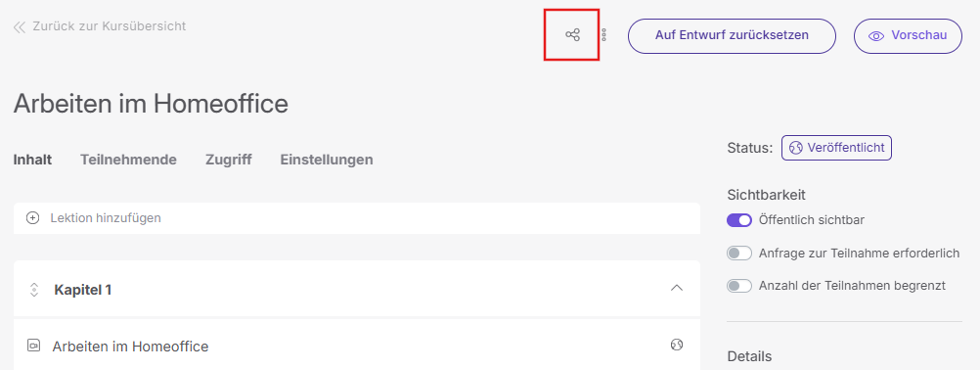Click Auf Entwurf zurücksetzen button

click(x=732, y=36)
